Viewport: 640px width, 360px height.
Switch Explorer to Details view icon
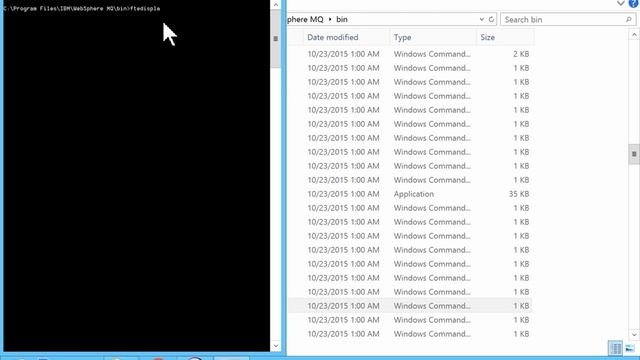[616, 348]
